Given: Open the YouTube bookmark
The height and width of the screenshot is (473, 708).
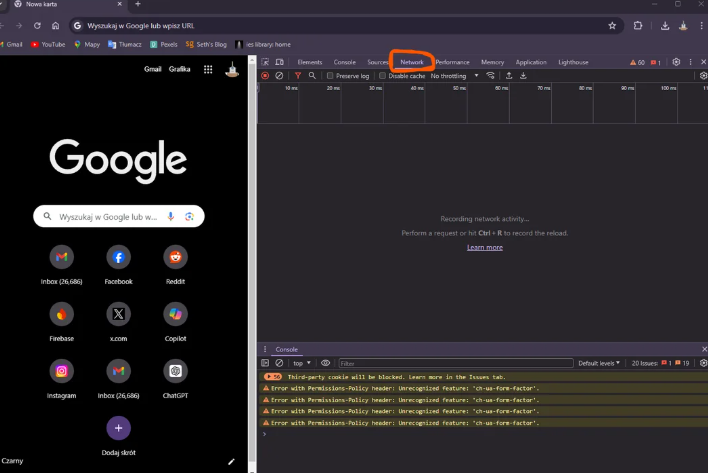Looking at the screenshot, I should 48,44.
